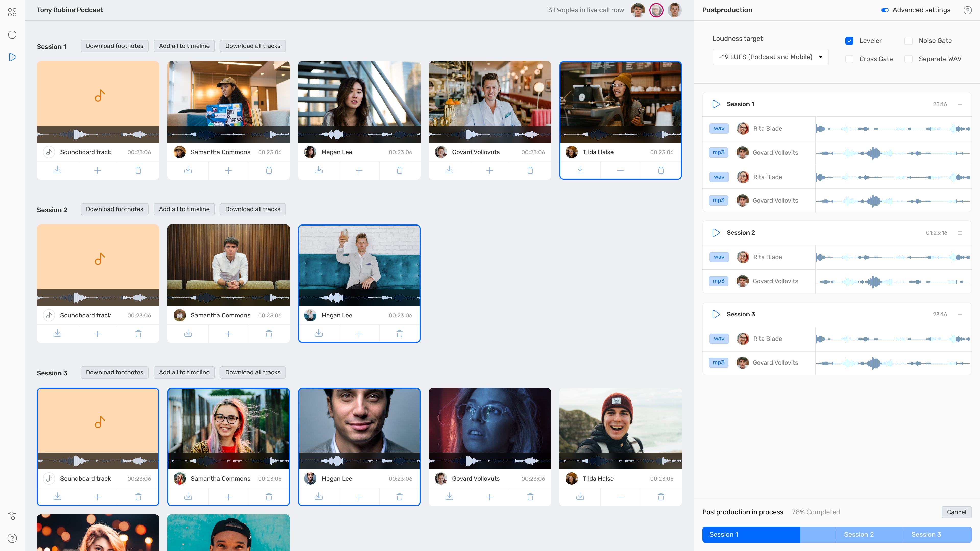Open the settings sliders icon in the sidebar
Screen dimensions: 980x551
[x=12, y=516]
